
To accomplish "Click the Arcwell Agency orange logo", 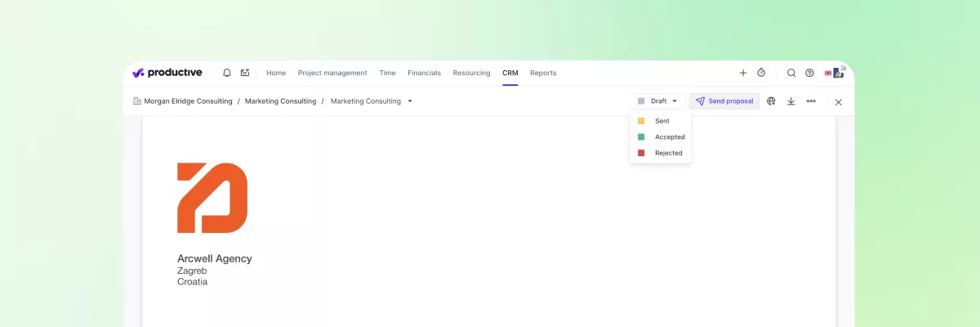I will pos(212,198).
